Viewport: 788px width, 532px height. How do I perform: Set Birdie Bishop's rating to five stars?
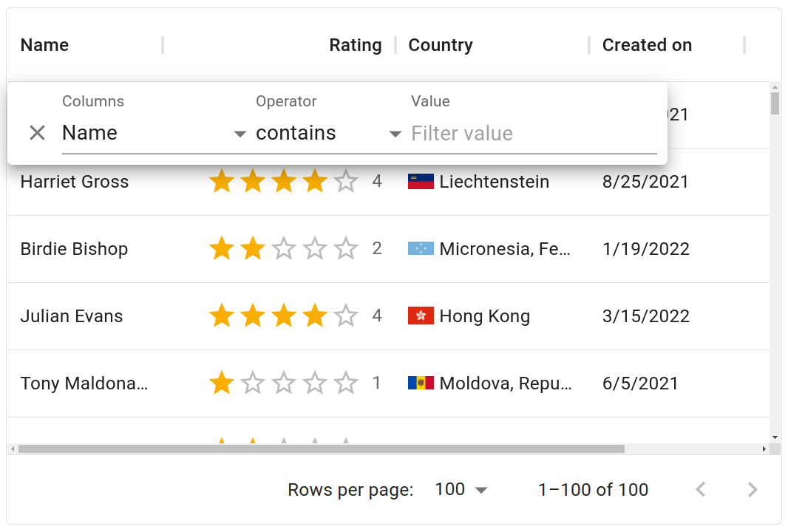pos(346,248)
